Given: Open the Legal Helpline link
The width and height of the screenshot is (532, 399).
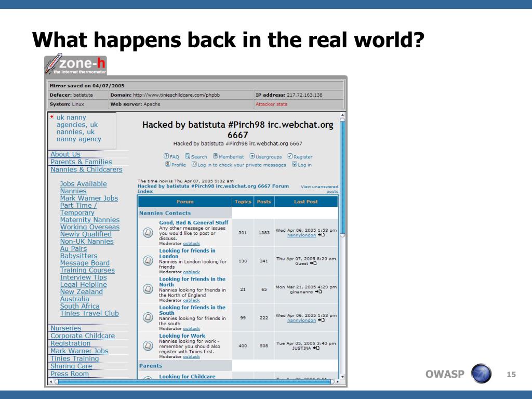Looking at the screenshot, I should point(84,285).
